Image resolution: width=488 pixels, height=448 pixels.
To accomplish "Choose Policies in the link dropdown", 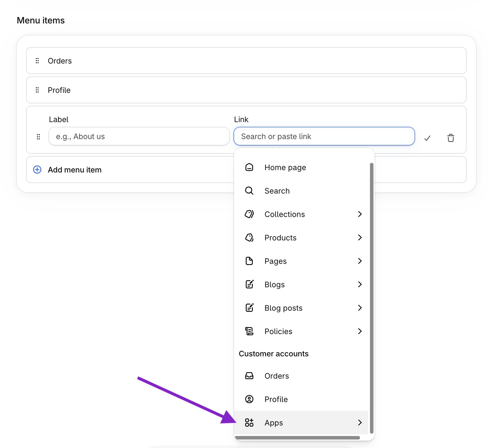I will point(301,331).
